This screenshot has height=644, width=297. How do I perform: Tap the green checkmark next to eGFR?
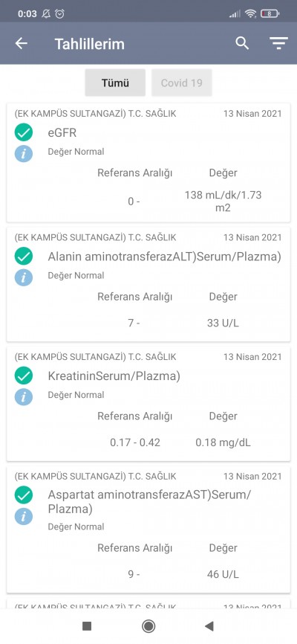[23, 132]
